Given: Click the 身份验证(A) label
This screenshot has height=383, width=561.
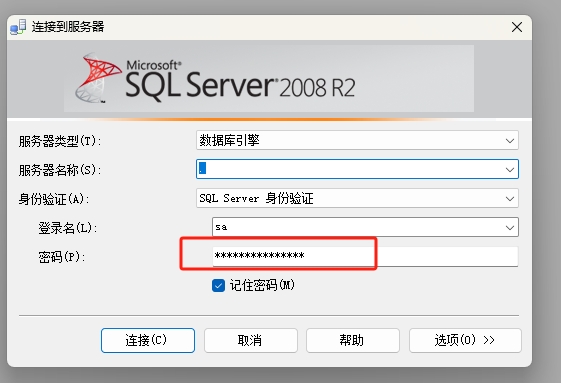Looking at the screenshot, I should tap(54, 199).
